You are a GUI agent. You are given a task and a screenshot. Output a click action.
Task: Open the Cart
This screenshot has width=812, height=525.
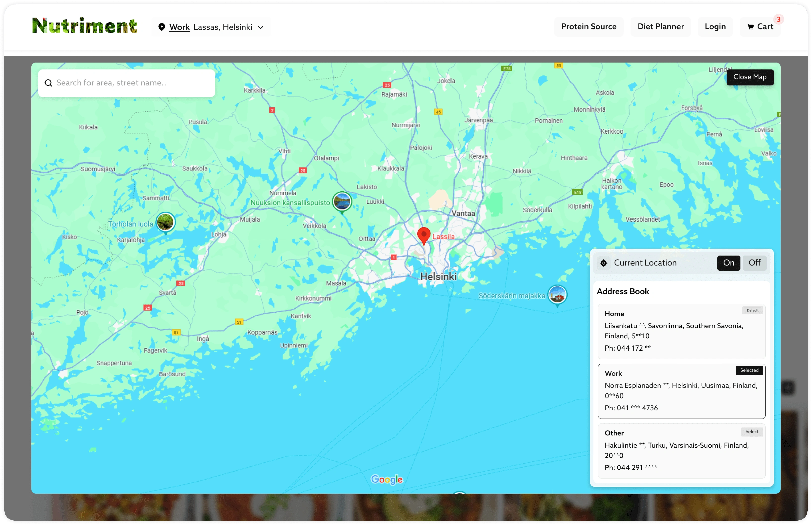coord(760,27)
